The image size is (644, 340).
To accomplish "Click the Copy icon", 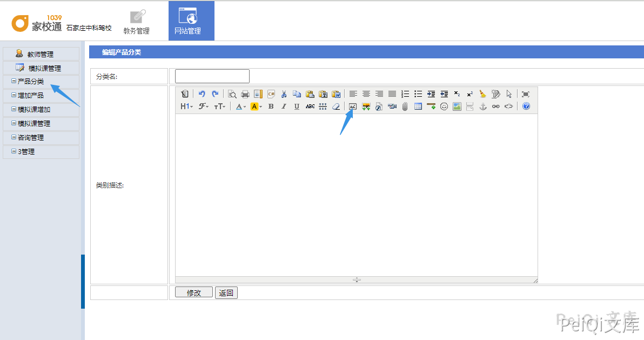I will tap(297, 94).
